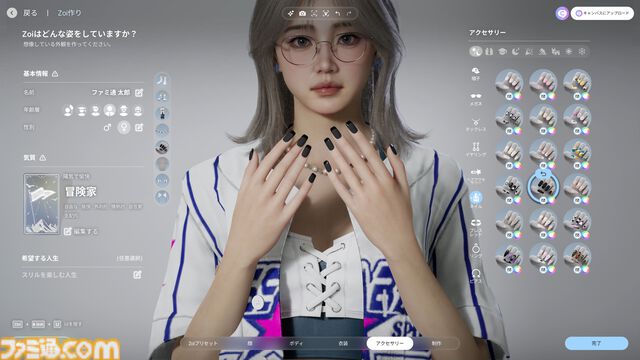
Task: Select the highlighted all-items filter icon
Action: [x=476, y=51]
